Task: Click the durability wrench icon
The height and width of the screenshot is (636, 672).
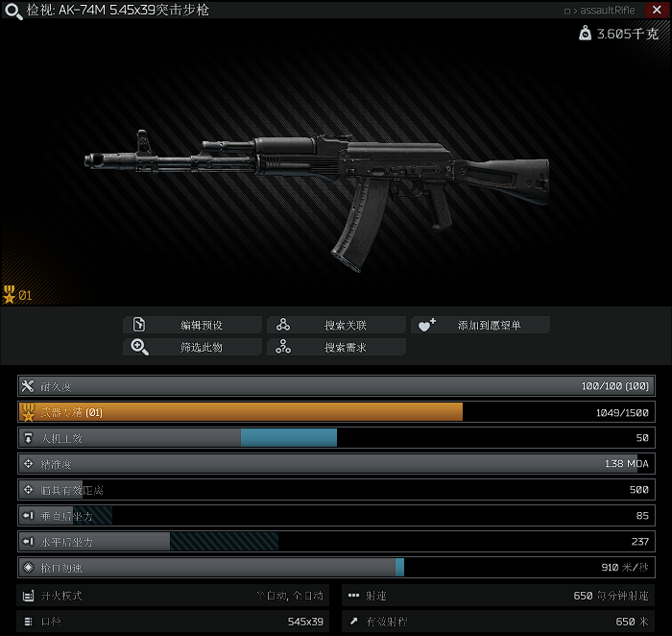Action: coord(28,386)
